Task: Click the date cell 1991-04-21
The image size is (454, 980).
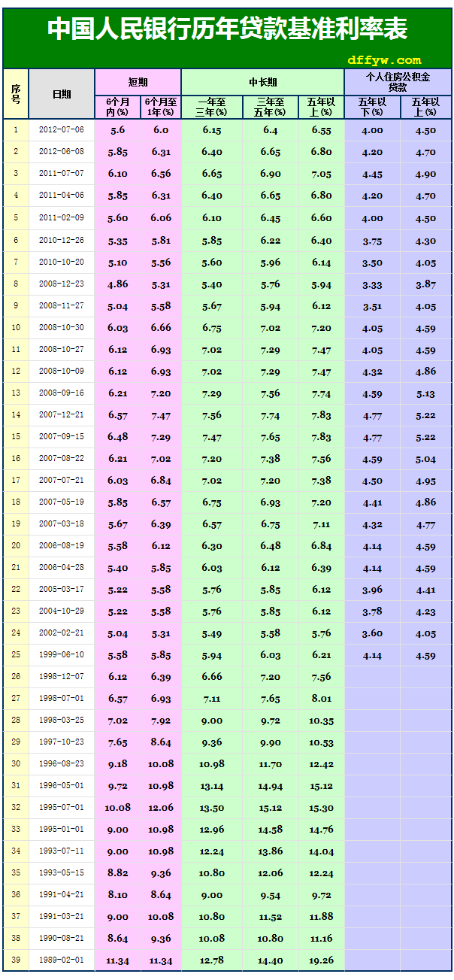Action: pyautogui.click(x=62, y=895)
